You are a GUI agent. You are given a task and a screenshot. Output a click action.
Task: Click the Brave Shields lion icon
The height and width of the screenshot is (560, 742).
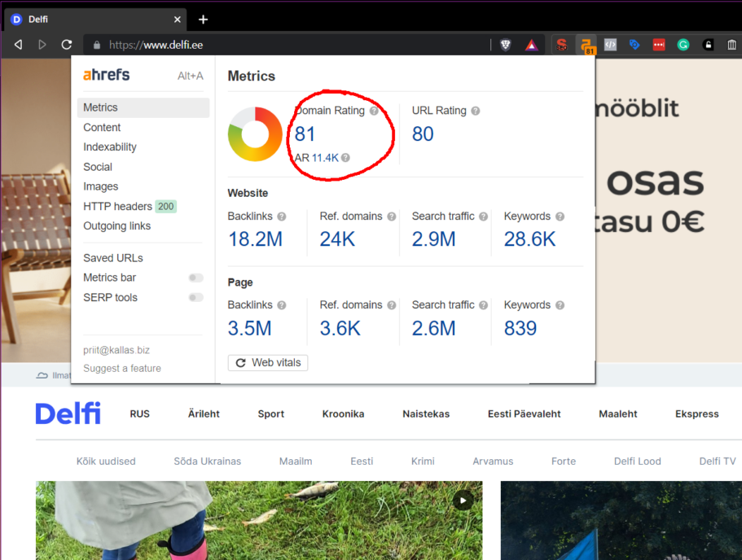pyautogui.click(x=506, y=45)
